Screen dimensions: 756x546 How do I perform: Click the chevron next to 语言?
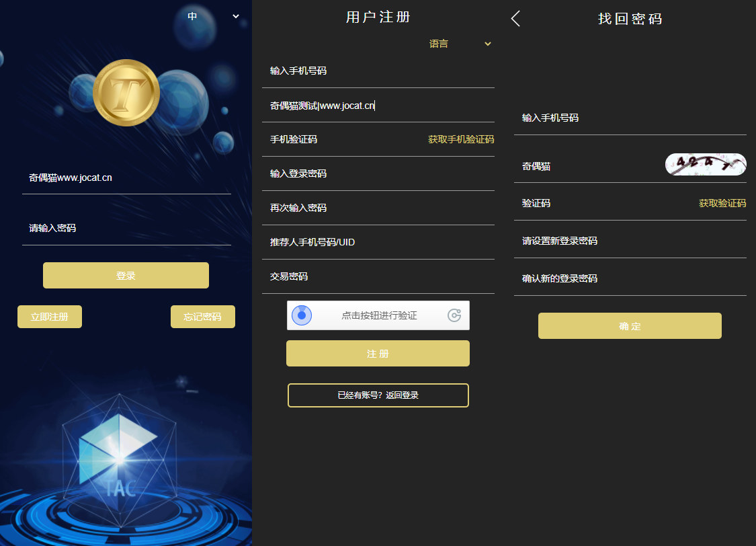coord(487,44)
